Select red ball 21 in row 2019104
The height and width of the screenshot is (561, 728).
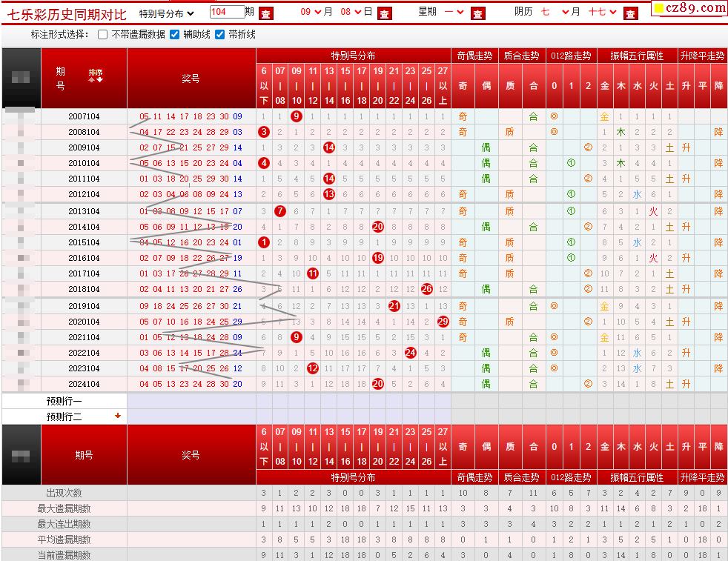pyautogui.click(x=394, y=306)
